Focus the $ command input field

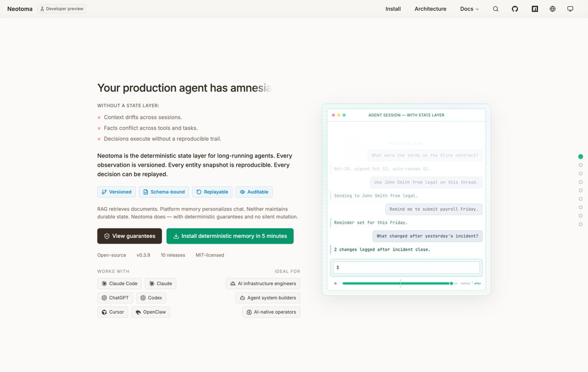406,268
